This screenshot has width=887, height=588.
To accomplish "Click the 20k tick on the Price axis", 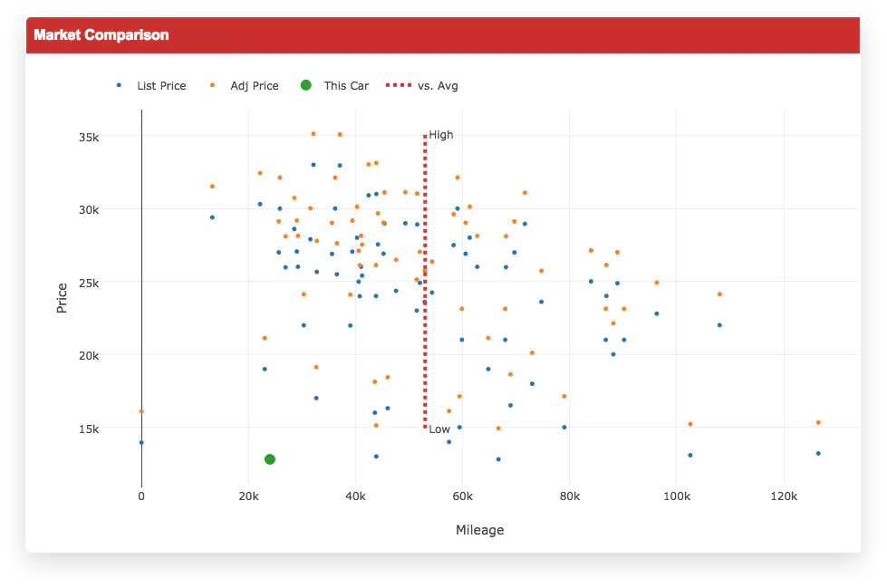I will pyautogui.click(x=89, y=355).
